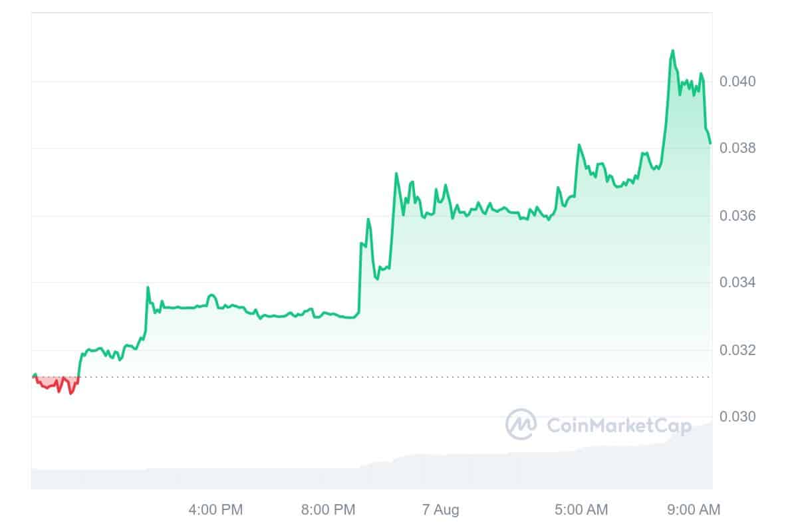Click the 0.030 price axis label
This screenshot has width=798, height=532.
pyautogui.click(x=737, y=417)
